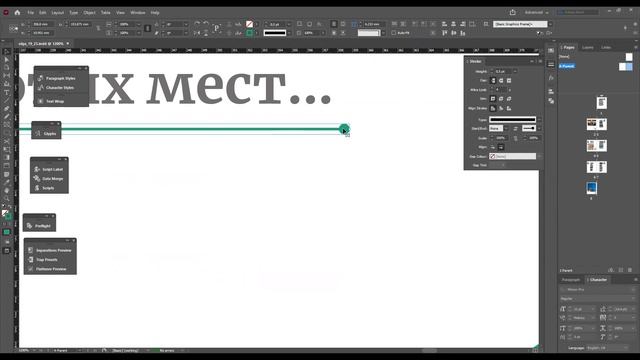The width and height of the screenshot is (640, 360).
Task: Select the A-Parent master in Pages panel
Action: 567,66
